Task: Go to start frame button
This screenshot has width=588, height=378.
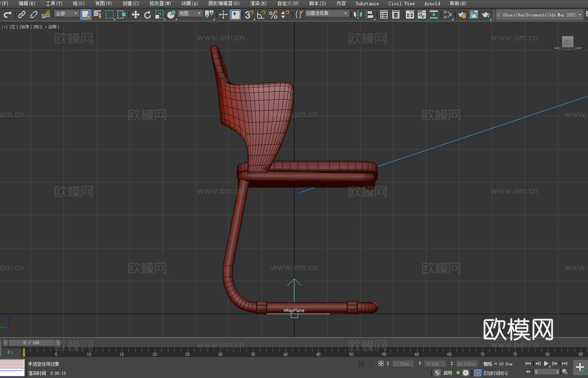Action: 528,364
